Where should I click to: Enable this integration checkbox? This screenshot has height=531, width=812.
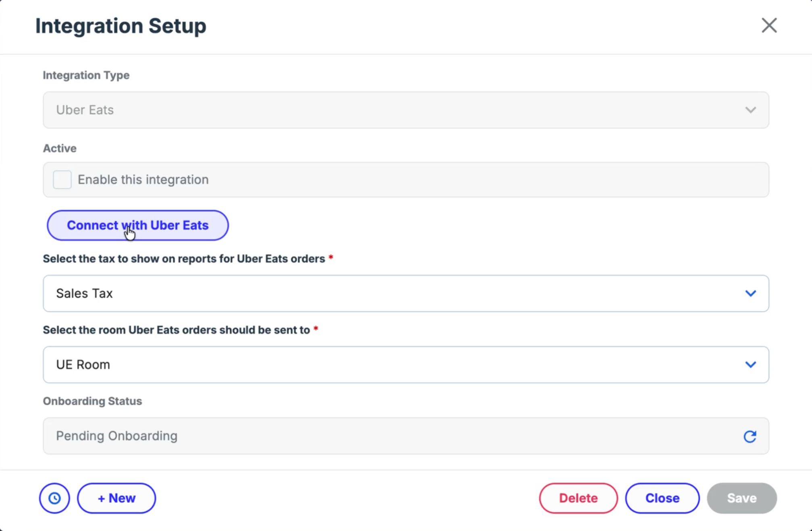click(62, 179)
